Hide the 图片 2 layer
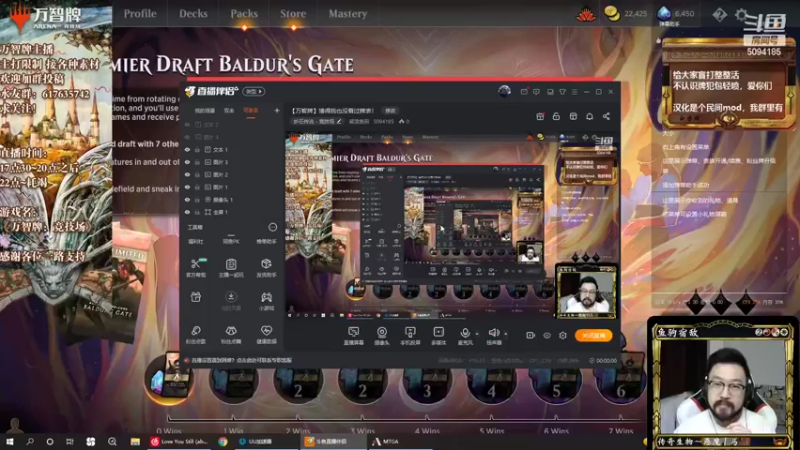Viewport: 800px width, 450px height. (187, 174)
